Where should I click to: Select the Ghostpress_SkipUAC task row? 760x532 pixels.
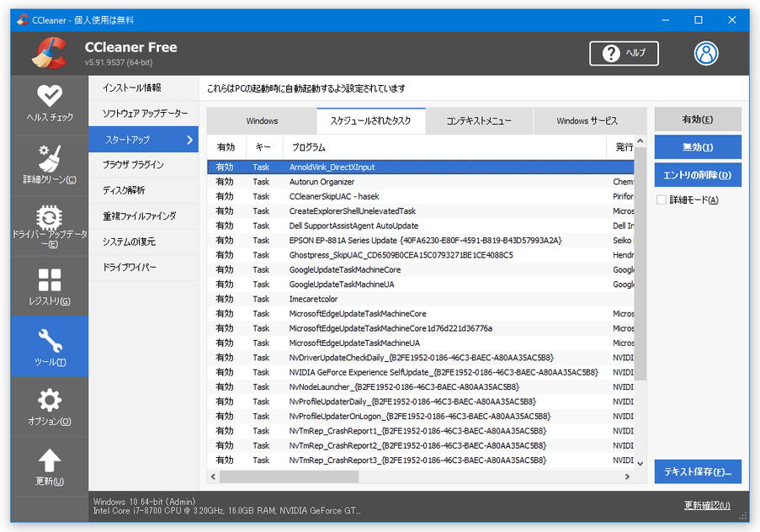(x=421, y=255)
